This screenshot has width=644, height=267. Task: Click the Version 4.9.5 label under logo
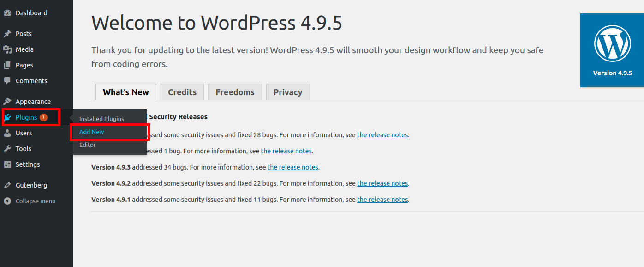pos(612,73)
